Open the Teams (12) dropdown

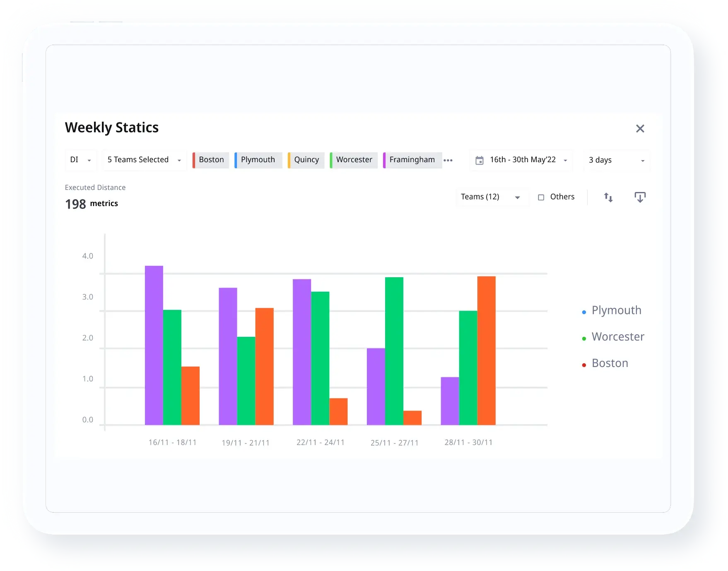point(491,197)
